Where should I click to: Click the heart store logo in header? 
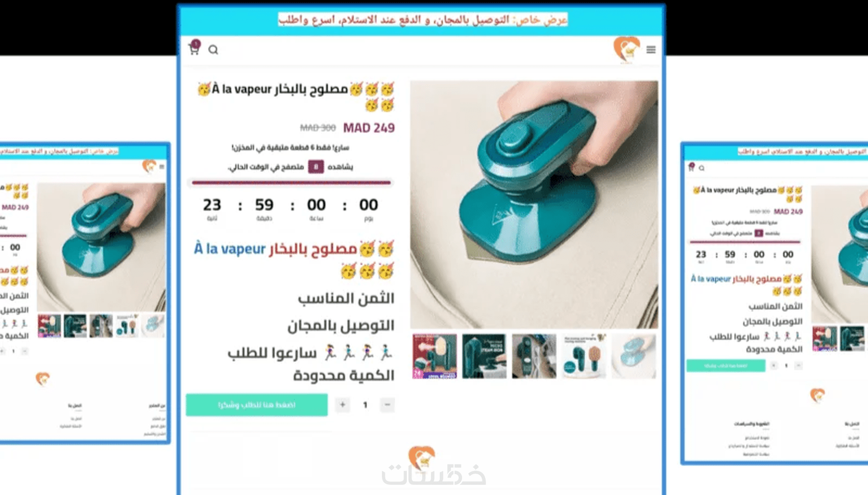tap(626, 50)
